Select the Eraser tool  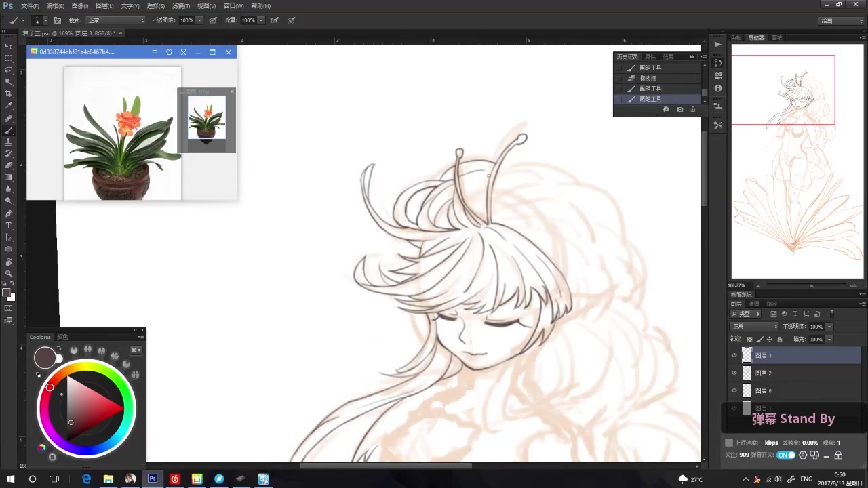9,165
